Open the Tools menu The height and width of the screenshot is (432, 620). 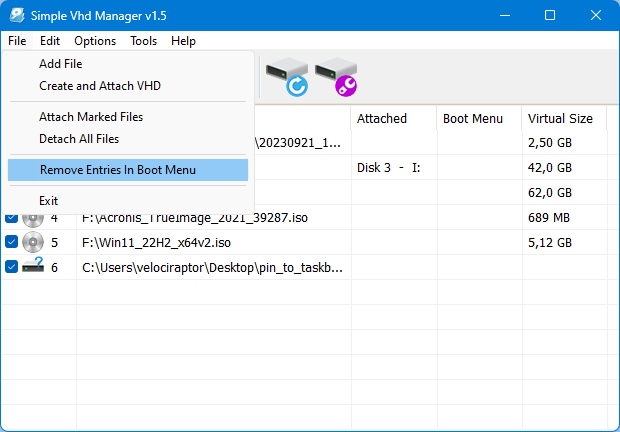143,41
